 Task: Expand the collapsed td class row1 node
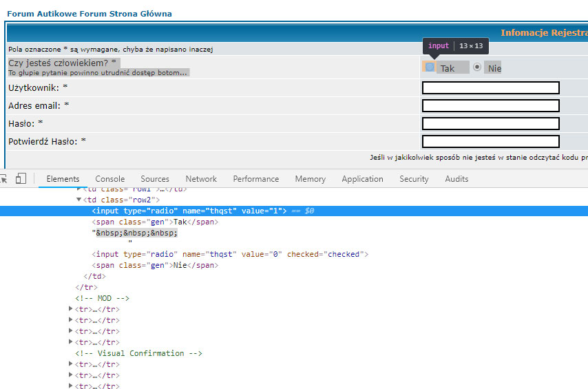[78, 189]
